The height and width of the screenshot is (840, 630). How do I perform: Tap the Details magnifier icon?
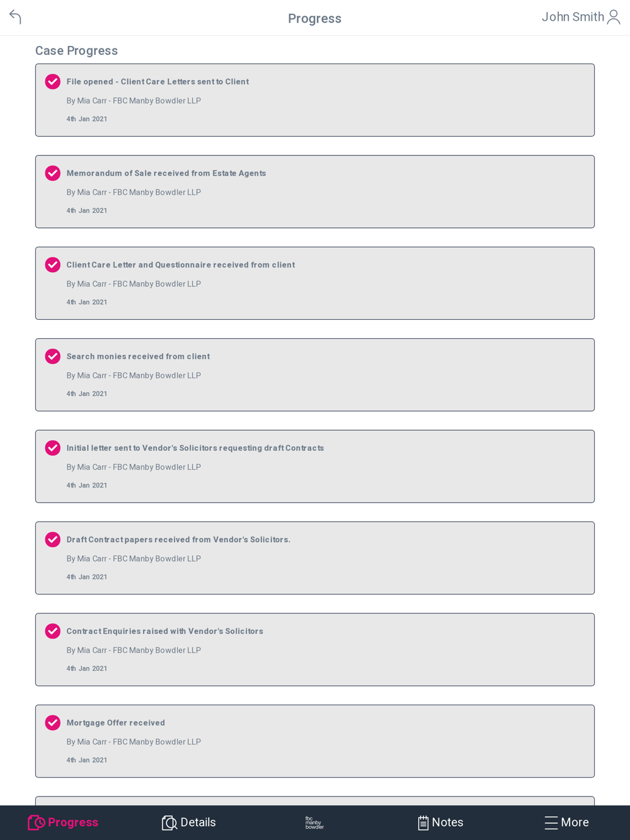pos(169,822)
